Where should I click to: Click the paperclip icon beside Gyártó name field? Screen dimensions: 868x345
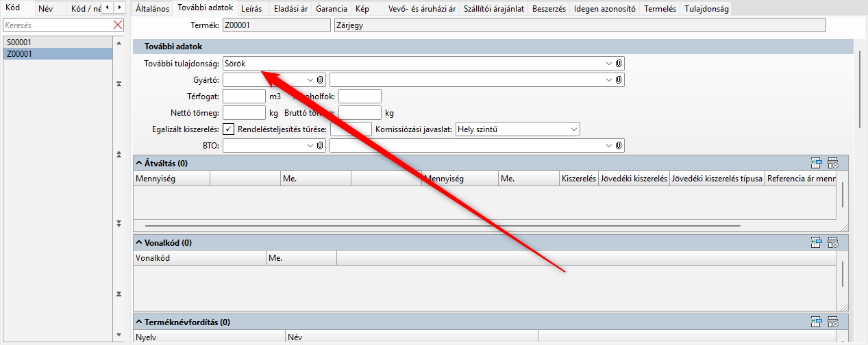[x=619, y=79]
